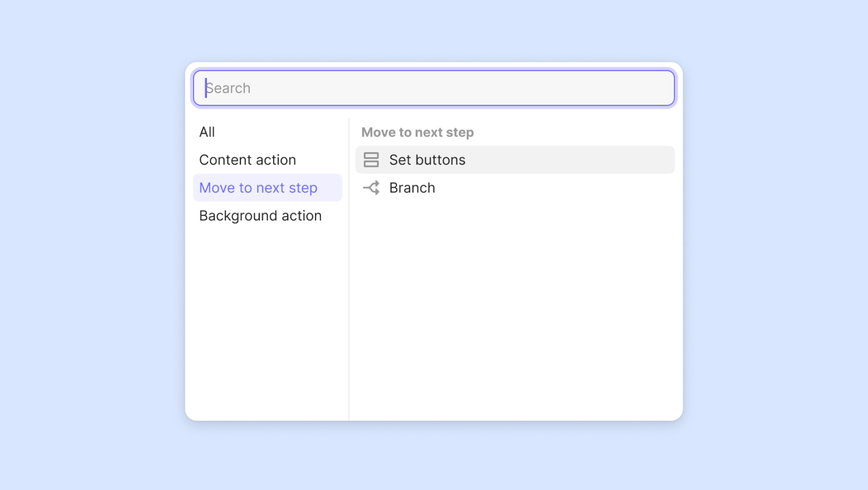The width and height of the screenshot is (868, 490).
Task: Click the gray Move to next step heading
Action: tap(417, 133)
